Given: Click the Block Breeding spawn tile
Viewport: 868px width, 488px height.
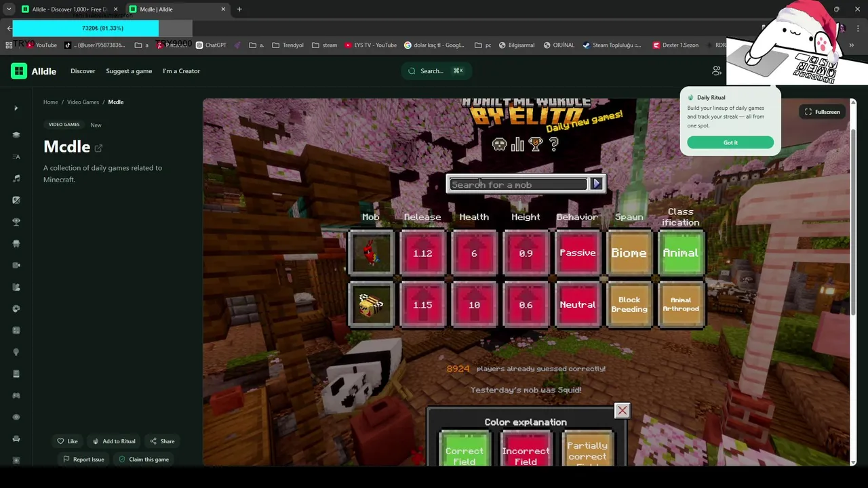Looking at the screenshot, I should click(x=629, y=305).
